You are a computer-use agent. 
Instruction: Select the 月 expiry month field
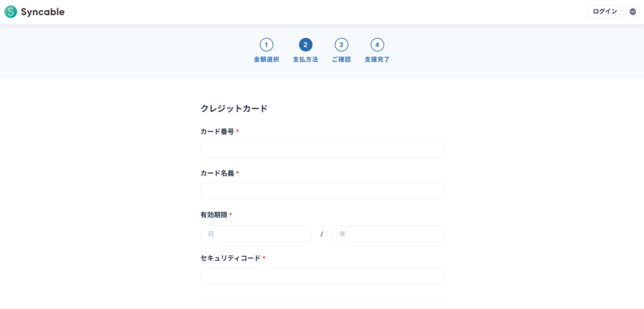pos(256,234)
